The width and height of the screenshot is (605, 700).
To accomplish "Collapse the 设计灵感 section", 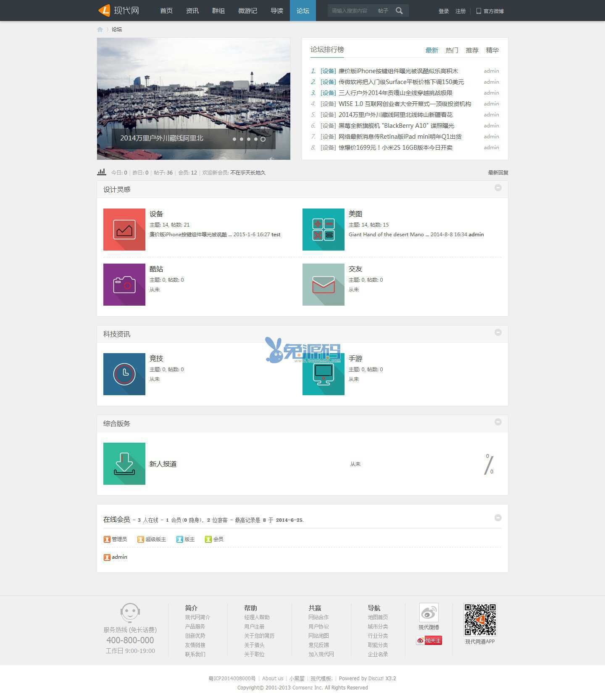I will [x=498, y=188].
